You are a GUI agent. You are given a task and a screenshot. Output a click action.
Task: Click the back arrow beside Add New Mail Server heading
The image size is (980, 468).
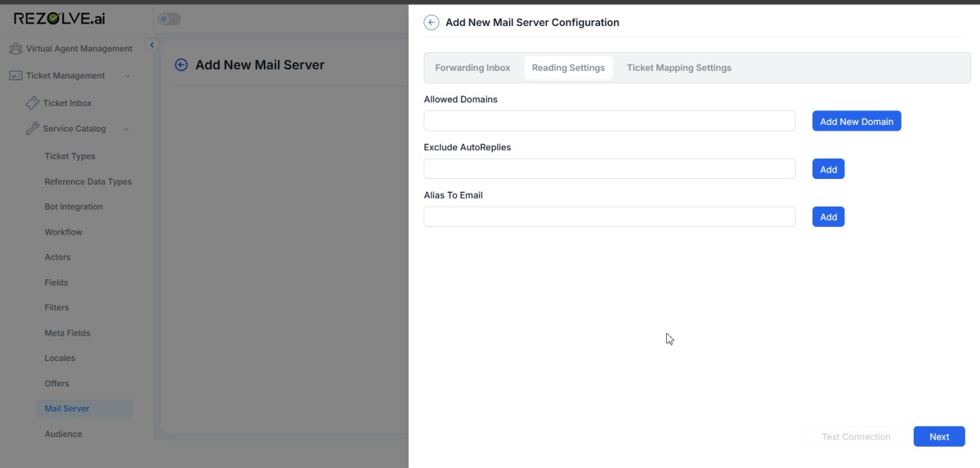181,65
